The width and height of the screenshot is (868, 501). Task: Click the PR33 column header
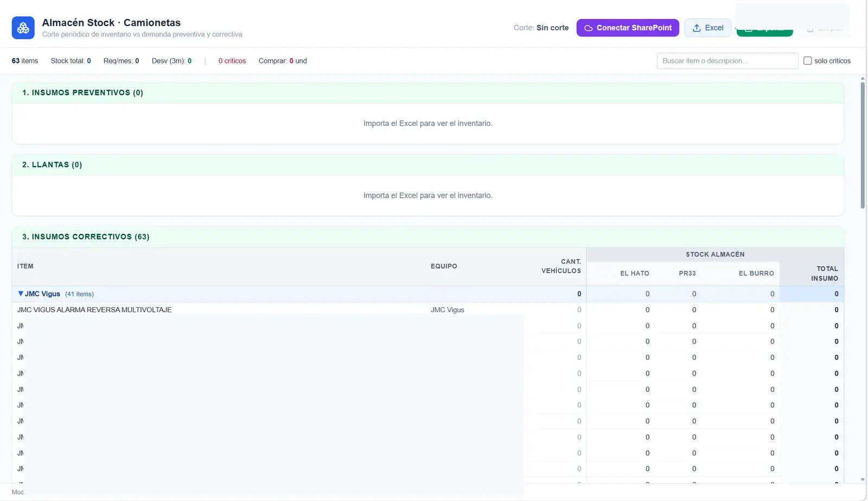687,274
